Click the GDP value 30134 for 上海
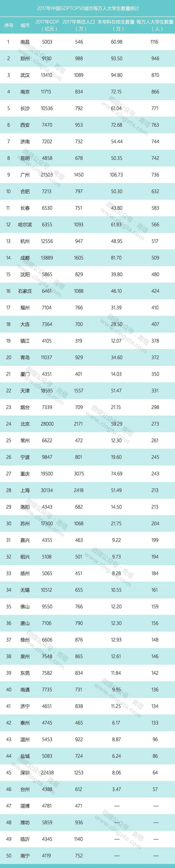Viewport: 175px width, 868px height. [47, 490]
